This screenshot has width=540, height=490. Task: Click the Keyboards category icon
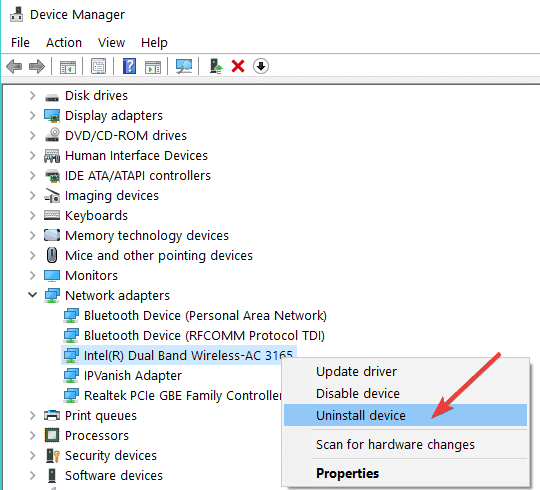point(52,215)
